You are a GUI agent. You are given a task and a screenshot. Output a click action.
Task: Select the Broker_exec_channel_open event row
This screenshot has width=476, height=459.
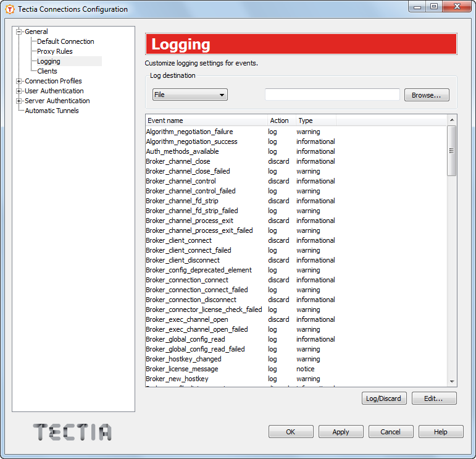(x=240, y=319)
